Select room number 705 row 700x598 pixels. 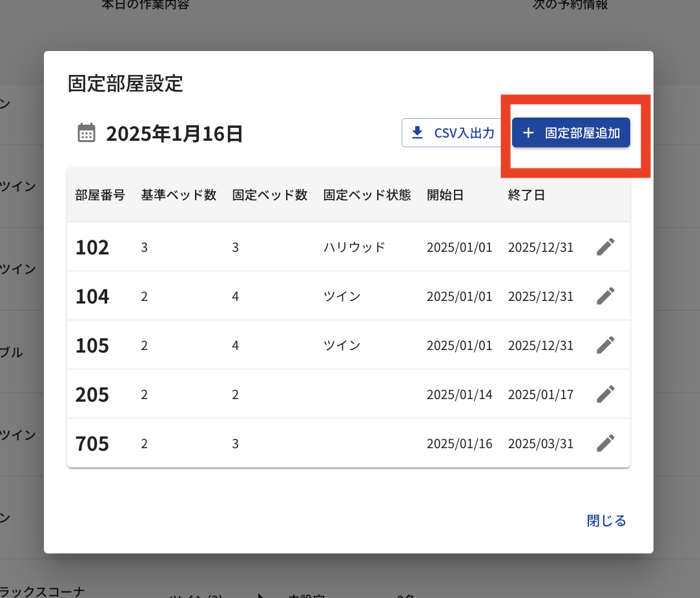point(92,444)
